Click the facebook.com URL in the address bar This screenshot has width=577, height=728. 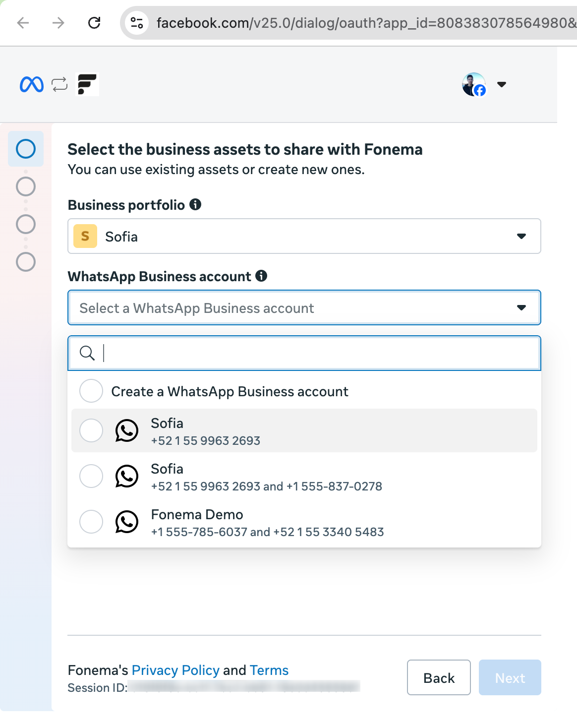[366, 23]
